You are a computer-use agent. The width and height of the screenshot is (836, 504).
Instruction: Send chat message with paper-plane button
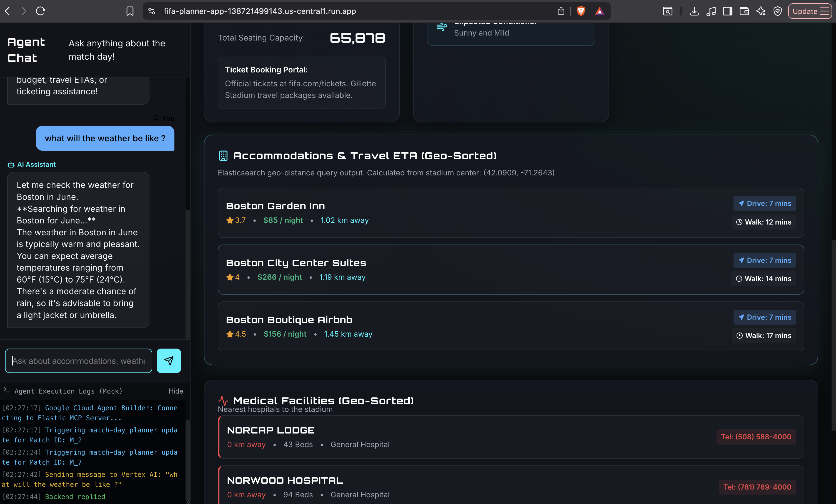[x=169, y=361]
